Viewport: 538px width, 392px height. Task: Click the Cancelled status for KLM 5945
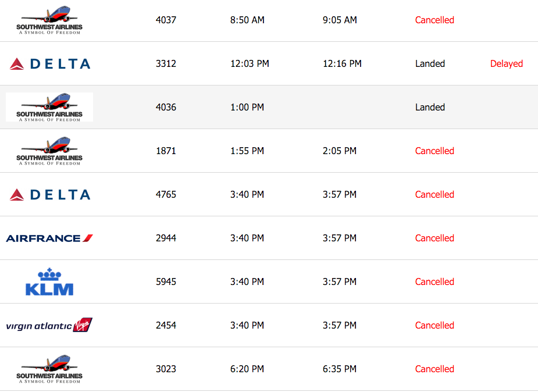click(434, 281)
